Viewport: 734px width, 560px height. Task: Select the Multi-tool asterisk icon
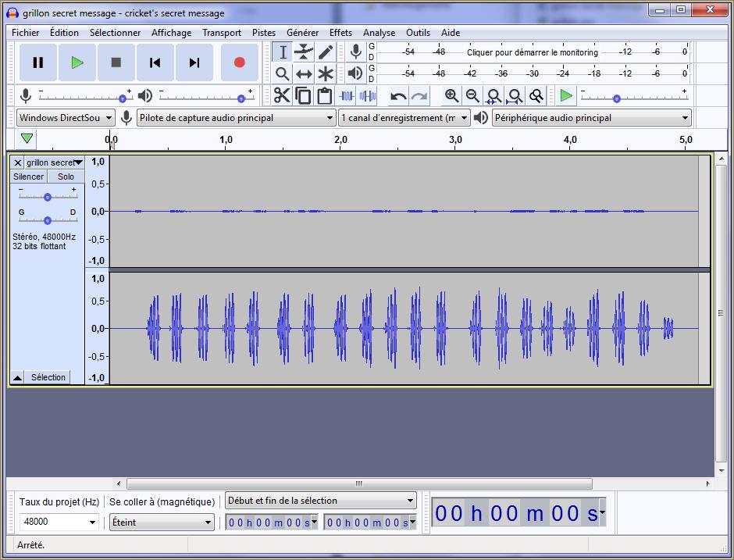326,74
